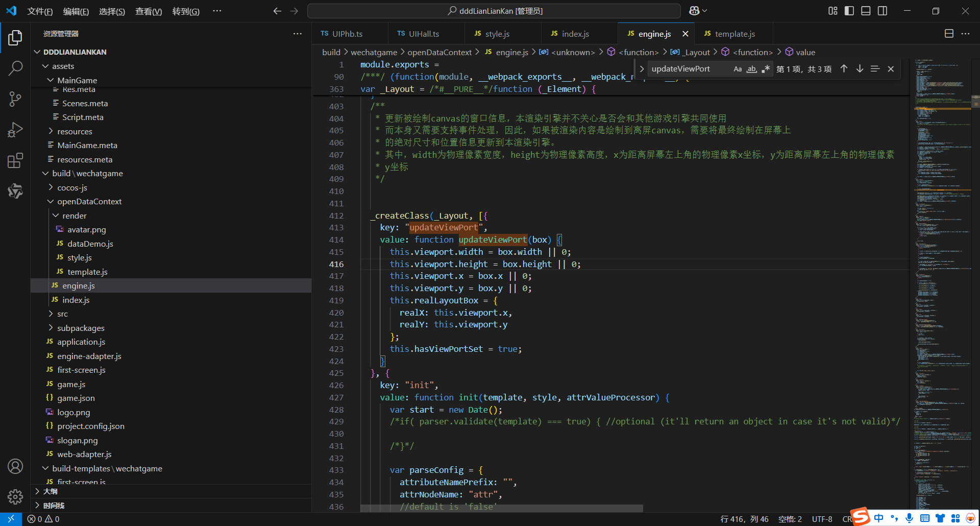Open the Search view in activity bar
The image size is (980, 526).
pos(15,68)
